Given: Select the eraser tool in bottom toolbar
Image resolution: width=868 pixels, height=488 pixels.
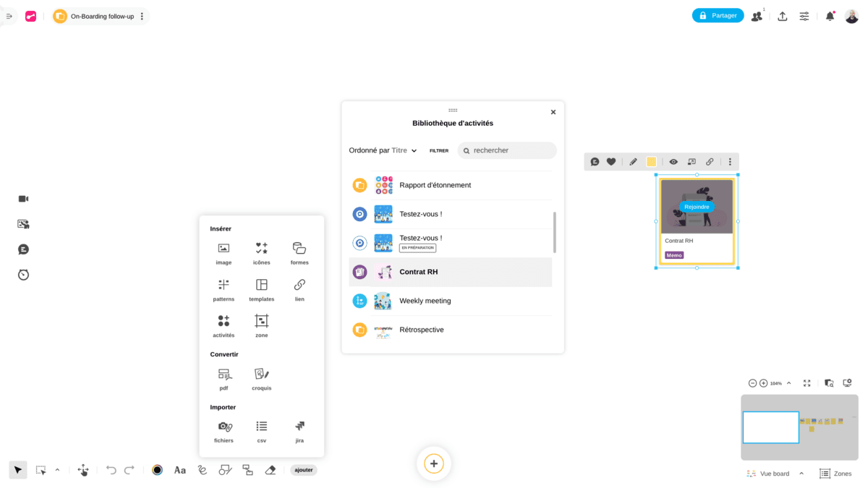Looking at the screenshot, I should (271, 470).
